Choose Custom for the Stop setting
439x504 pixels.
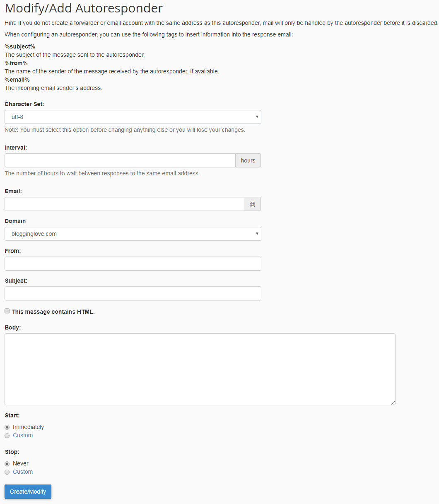(x=7, y=472)
